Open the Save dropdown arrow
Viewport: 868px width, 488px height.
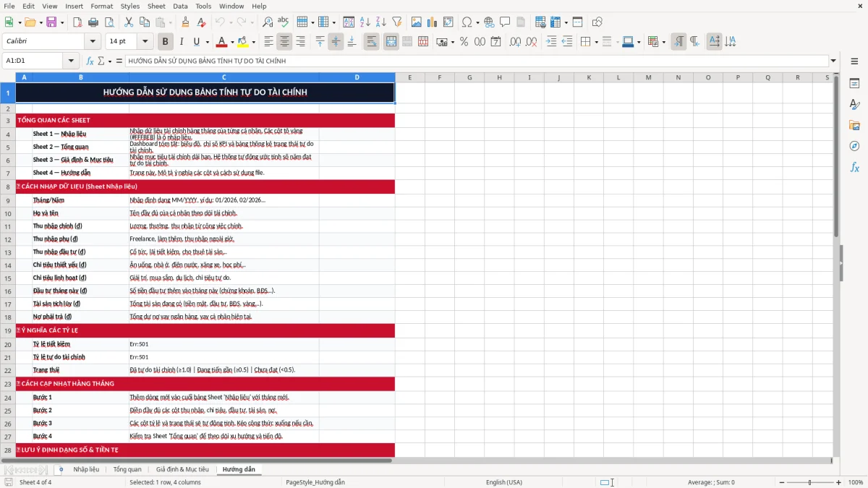coord(62,22)
